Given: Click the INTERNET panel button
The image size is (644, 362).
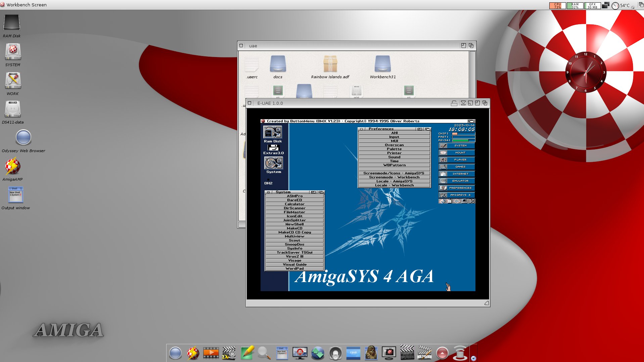Looking at the screenshot, I should tap(457, 174).
